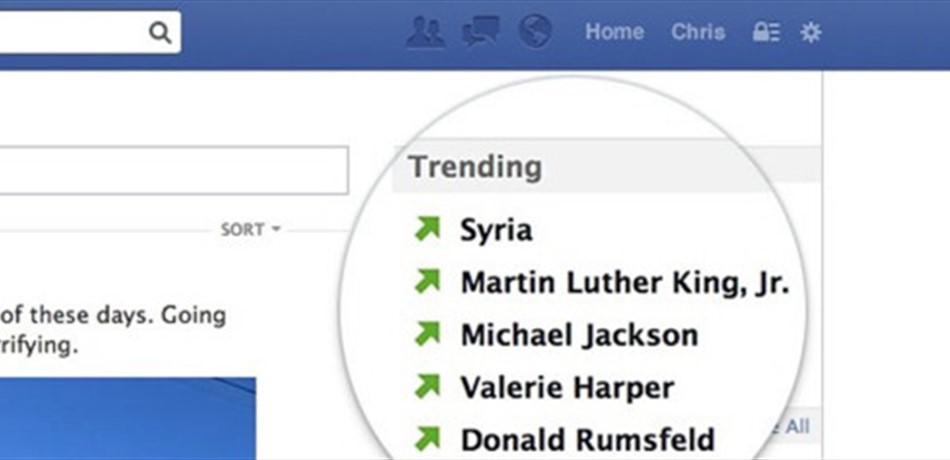Click the green arrow beside Syria

427,229
